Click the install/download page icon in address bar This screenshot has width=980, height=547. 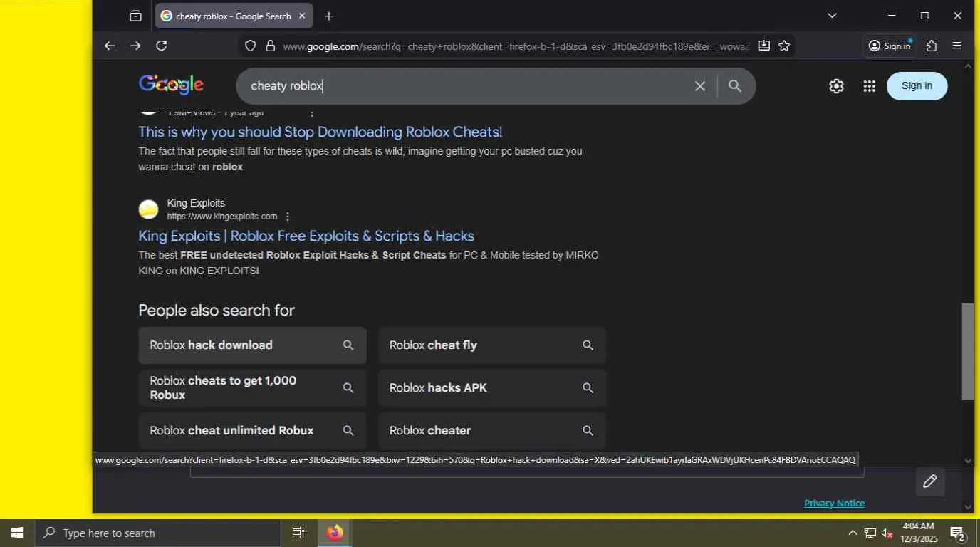pos(763,46)
